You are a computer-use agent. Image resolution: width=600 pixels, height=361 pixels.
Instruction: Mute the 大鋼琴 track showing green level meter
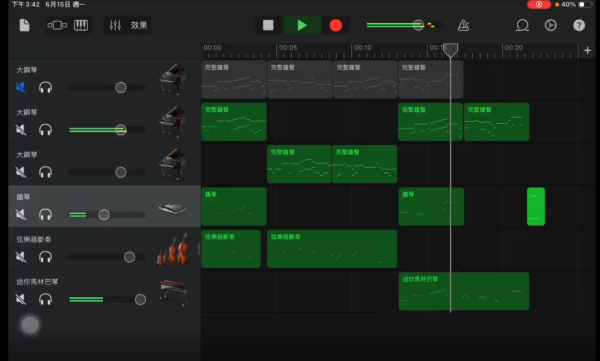pyautogui.click(x=21, y=130)
